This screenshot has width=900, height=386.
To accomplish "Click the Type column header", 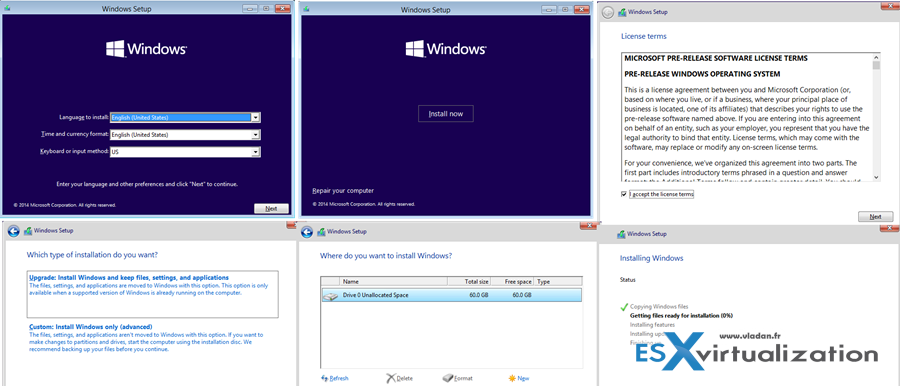I will (558, 282).
